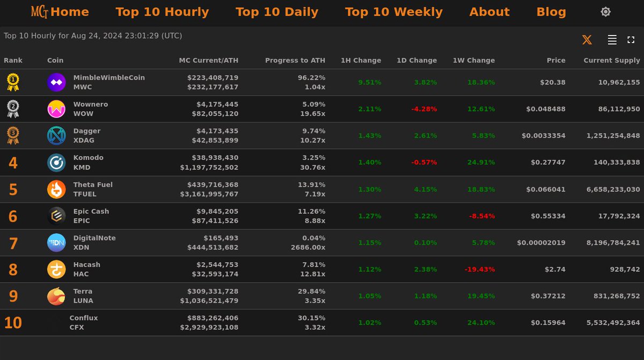Click the MCT logo in the header

tap(40, 12)
